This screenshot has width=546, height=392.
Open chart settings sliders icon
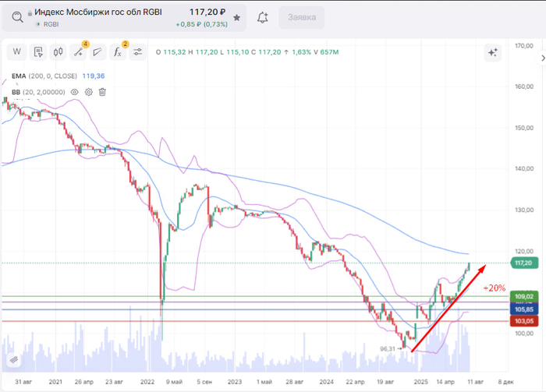[x=138, y=52]
